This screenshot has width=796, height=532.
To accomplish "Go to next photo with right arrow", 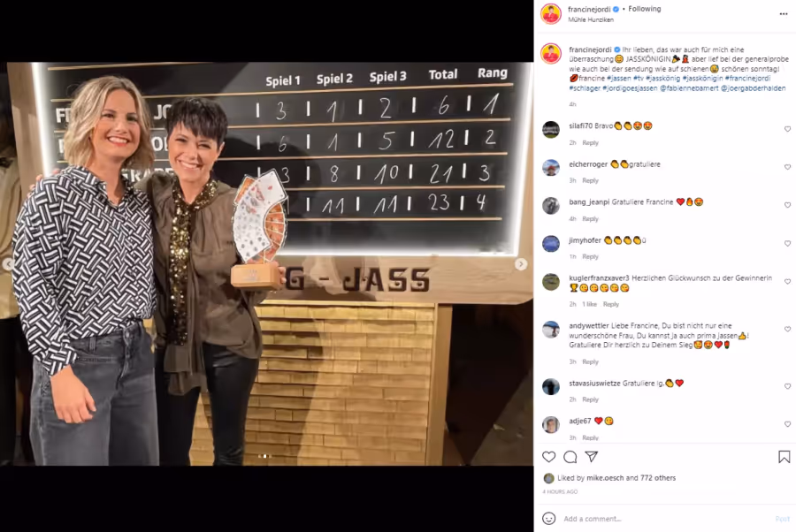I will (x=521, y=263).
